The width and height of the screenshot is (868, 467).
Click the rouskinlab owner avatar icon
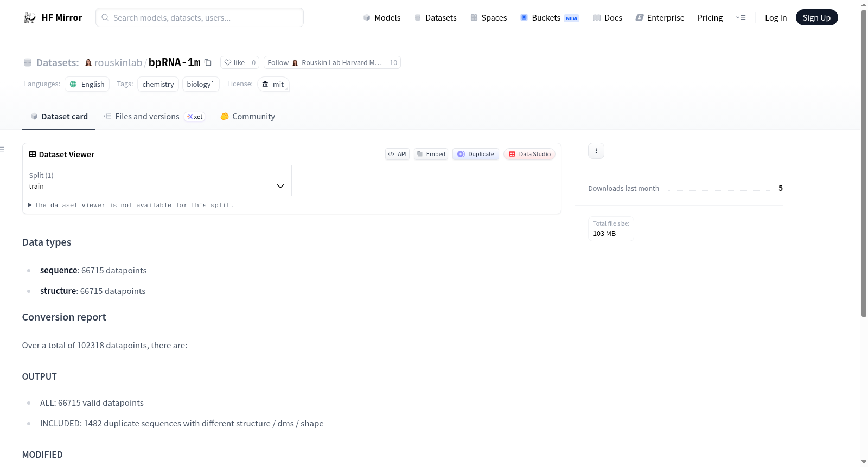point(88,63)
